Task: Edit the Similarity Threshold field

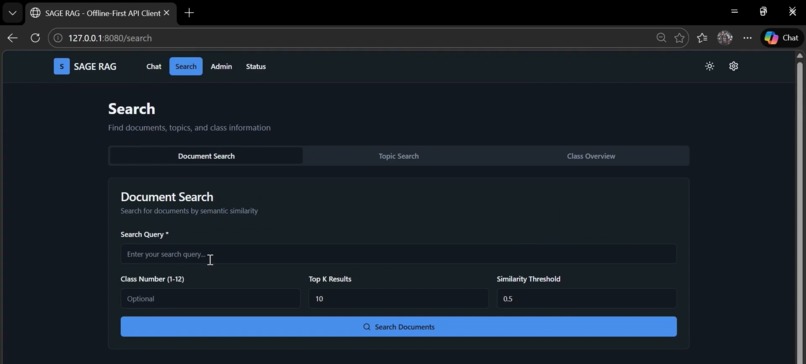Action: 587,299
